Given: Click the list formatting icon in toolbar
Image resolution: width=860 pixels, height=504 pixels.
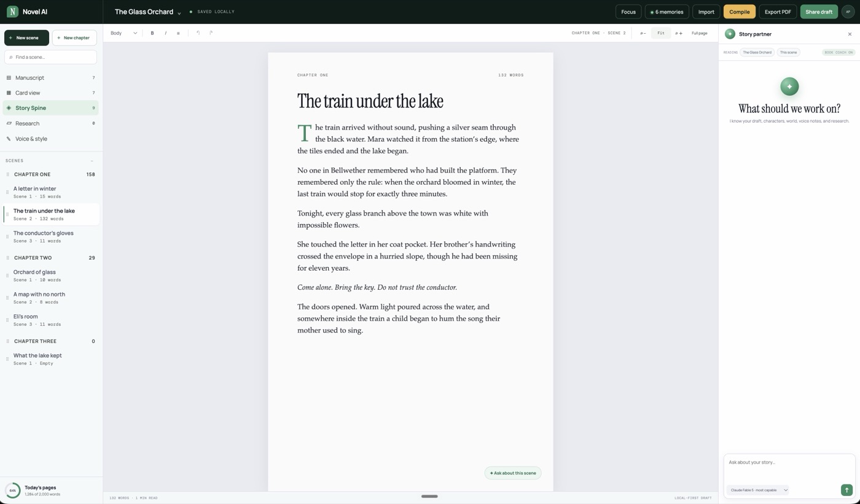Looking at the screenshot, I should pyautogui.click(x=178, y=33).
